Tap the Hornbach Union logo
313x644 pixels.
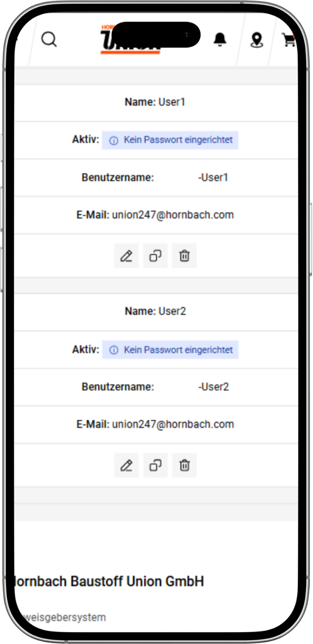click(x=130, y=40)
